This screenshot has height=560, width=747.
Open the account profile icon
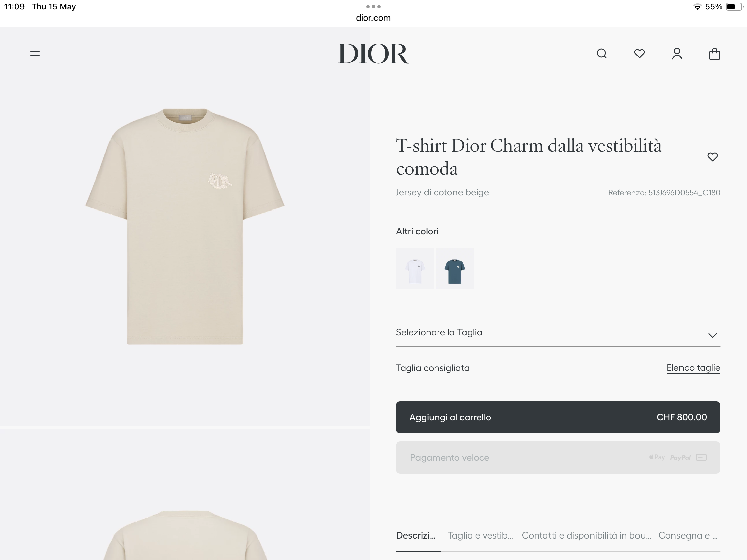tap(677, 54)
